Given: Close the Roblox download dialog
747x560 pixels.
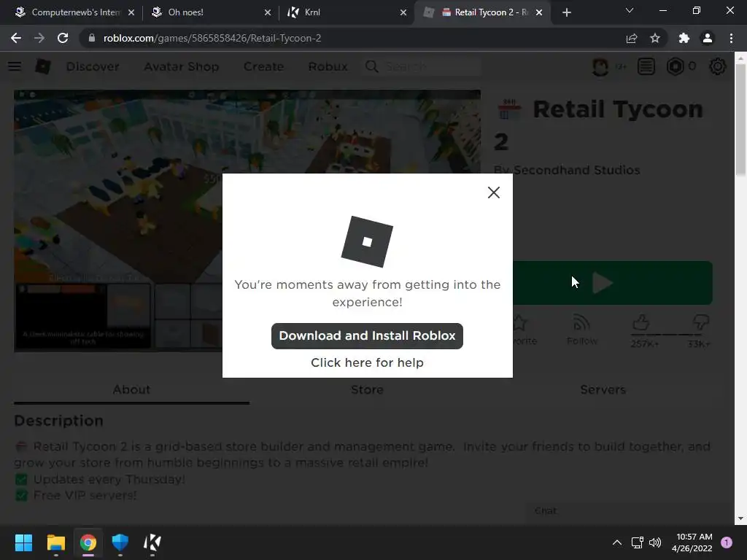Looking at the screenshot, I should pyautogui.click(x=494, y=192).
